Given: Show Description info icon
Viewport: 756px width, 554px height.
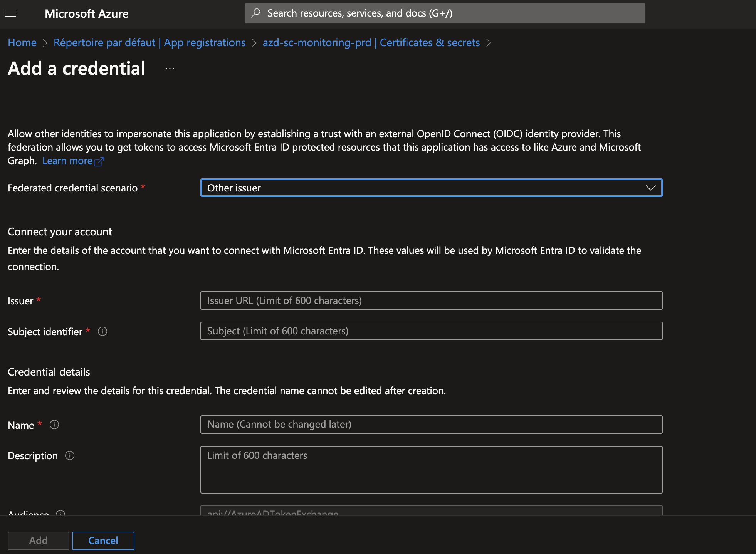Looking at the screenshot, I should coord(70,455).
